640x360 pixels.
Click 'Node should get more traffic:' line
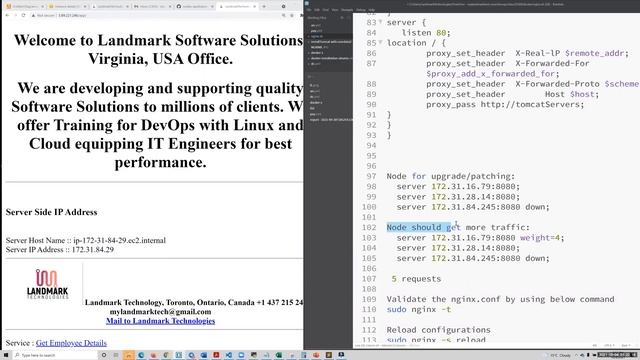point(458,227)
